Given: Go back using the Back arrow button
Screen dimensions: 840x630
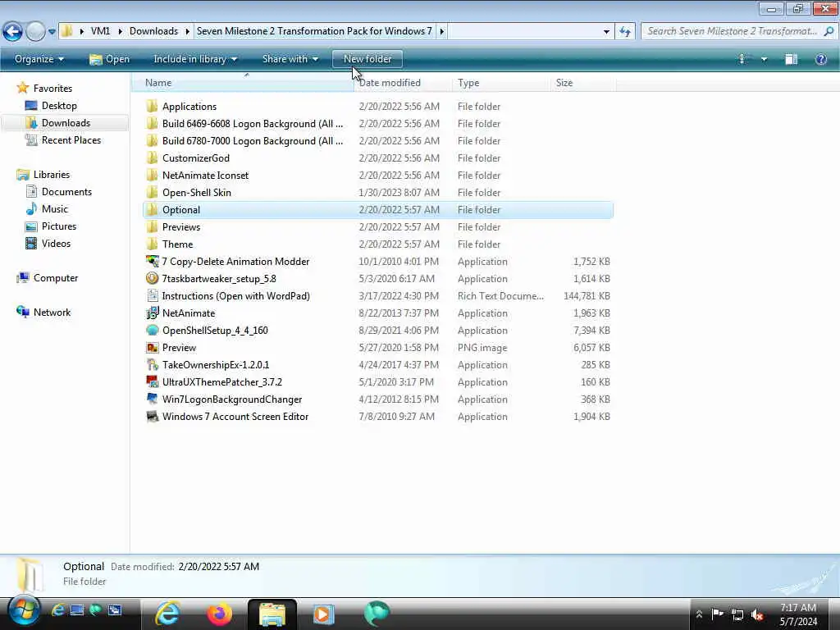Looking at the screenshot, I should [13, 32].
